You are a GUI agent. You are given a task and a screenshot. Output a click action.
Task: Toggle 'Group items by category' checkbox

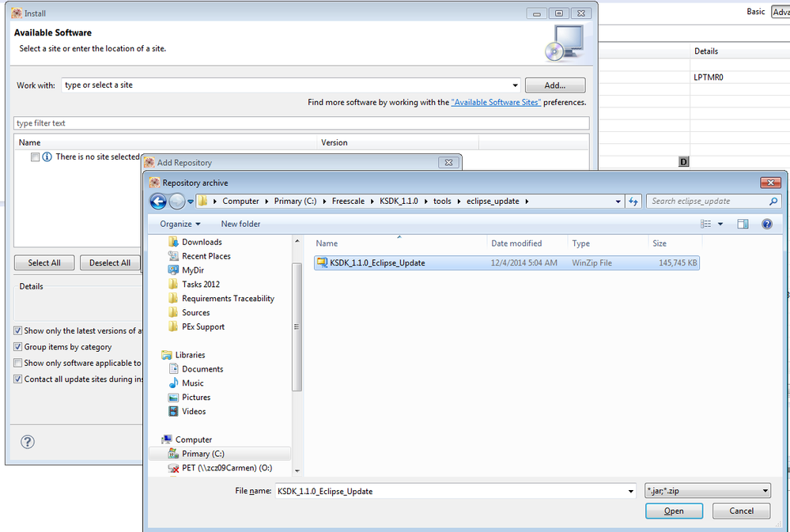click(18, 346)
